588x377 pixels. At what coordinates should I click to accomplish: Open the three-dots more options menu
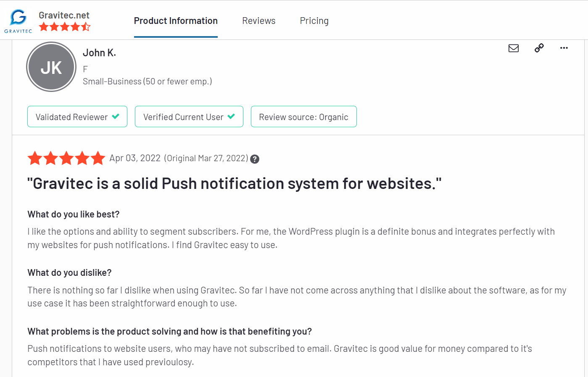[x=564, y=48]
